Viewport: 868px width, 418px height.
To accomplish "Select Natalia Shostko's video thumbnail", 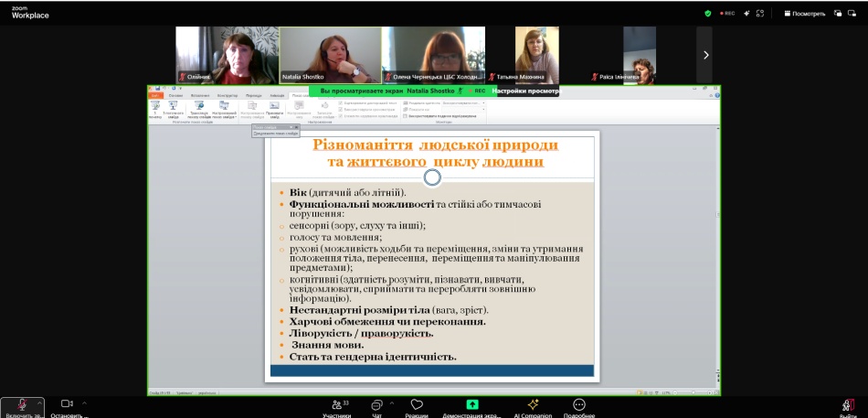I will click(x=330, y=55).
